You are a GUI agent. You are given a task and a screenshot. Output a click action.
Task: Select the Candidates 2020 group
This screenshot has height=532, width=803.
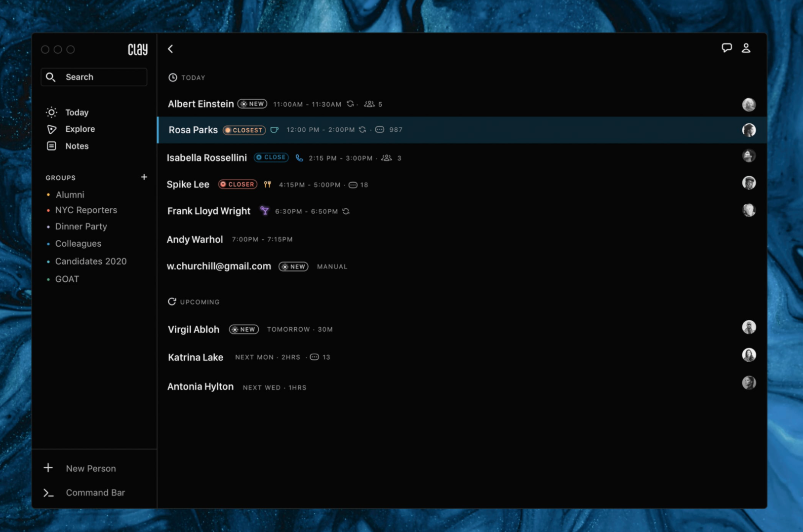tap(91, 262)
